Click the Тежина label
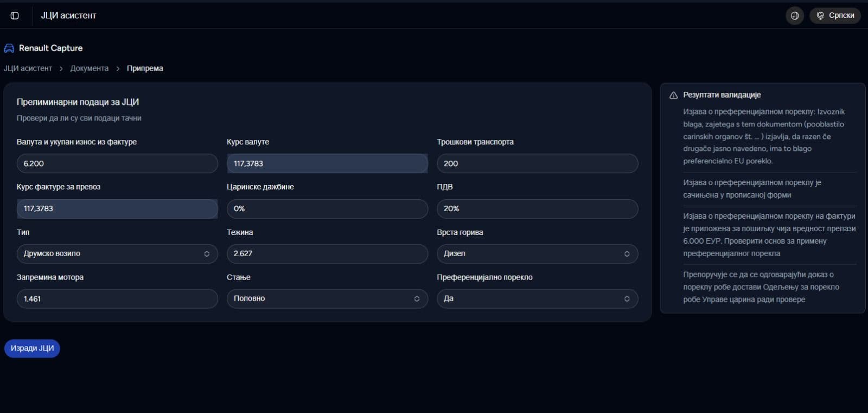This screenshot has width=868, height=413. (x=240, y=232)
